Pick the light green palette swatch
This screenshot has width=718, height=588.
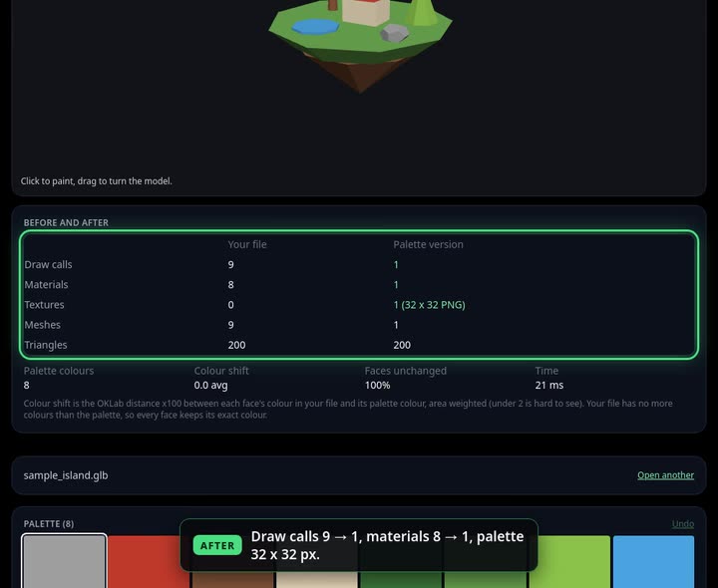(569, 561)
